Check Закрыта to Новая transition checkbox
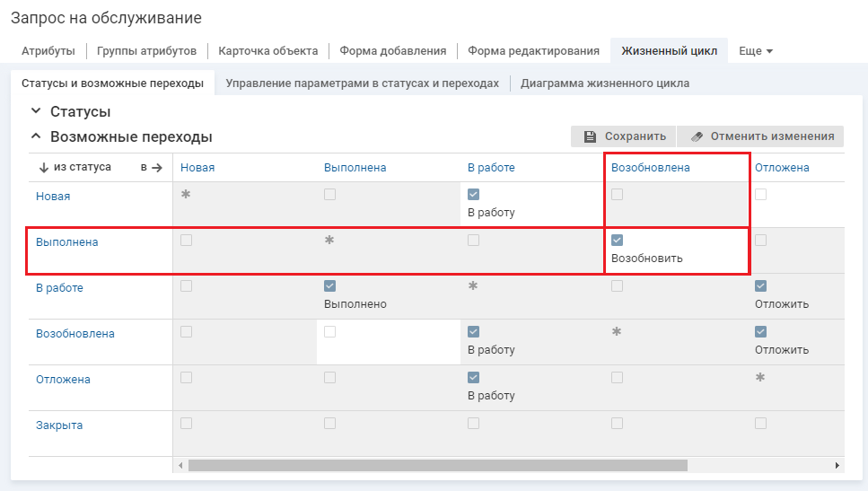This screenshot has width=868, height=491. [187, 424]
